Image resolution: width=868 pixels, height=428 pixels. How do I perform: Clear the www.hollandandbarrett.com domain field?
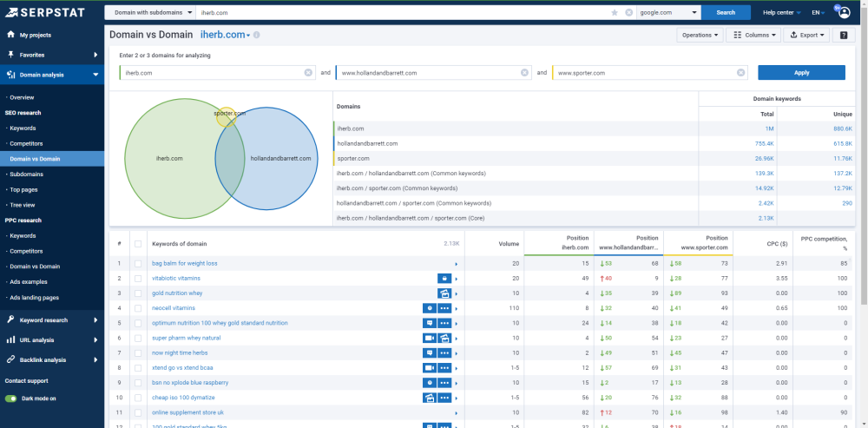click(524, 73)
